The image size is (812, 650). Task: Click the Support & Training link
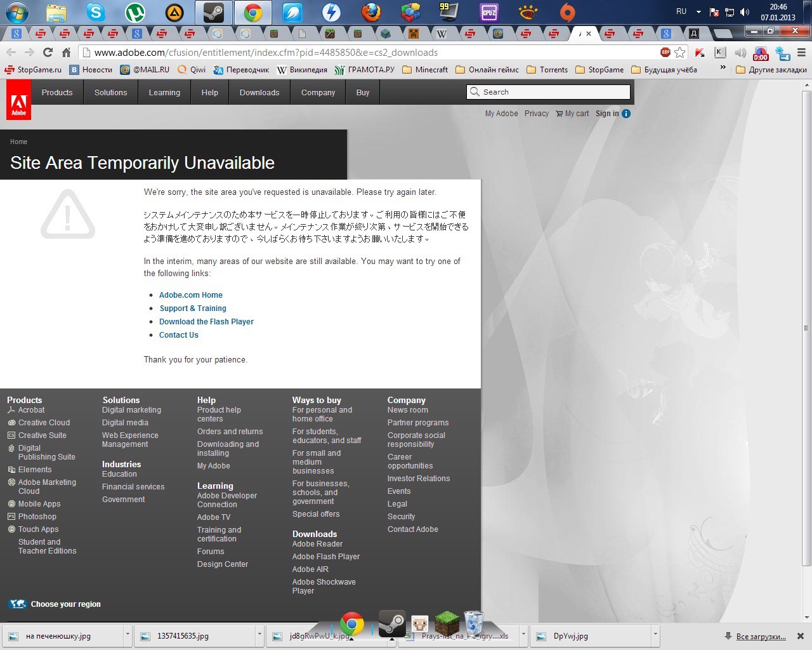[x=193, y=308]
